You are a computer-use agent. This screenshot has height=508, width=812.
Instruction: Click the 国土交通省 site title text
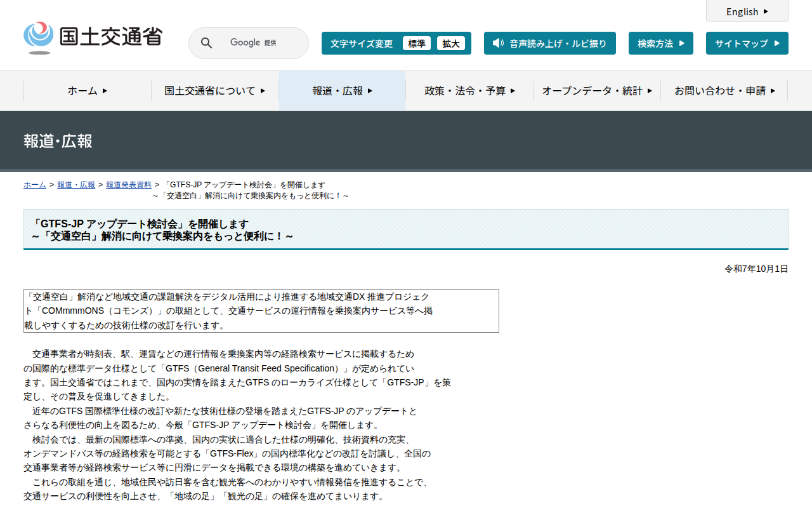pos(111,36)
